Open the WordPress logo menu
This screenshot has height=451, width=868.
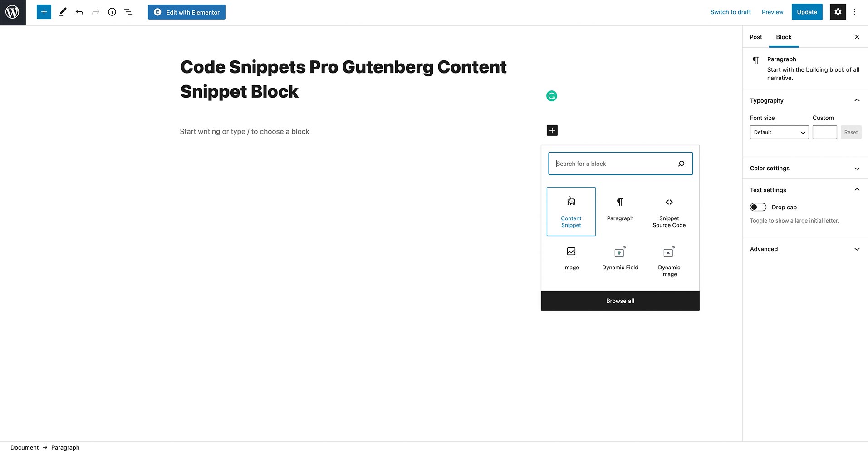pyautogui.click(x=13, y=12)
